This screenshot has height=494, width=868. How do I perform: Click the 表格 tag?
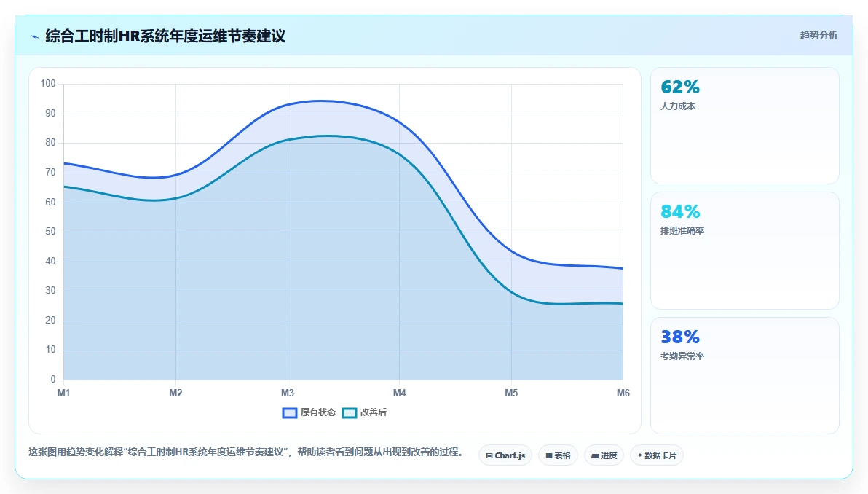(558, 455)
